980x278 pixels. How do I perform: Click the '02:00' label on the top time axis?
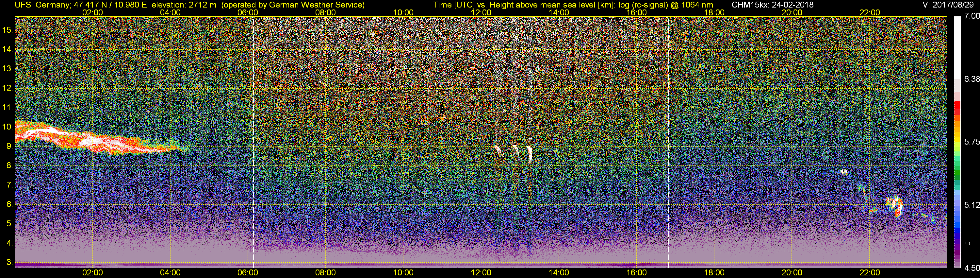click(x=93, y=12)
